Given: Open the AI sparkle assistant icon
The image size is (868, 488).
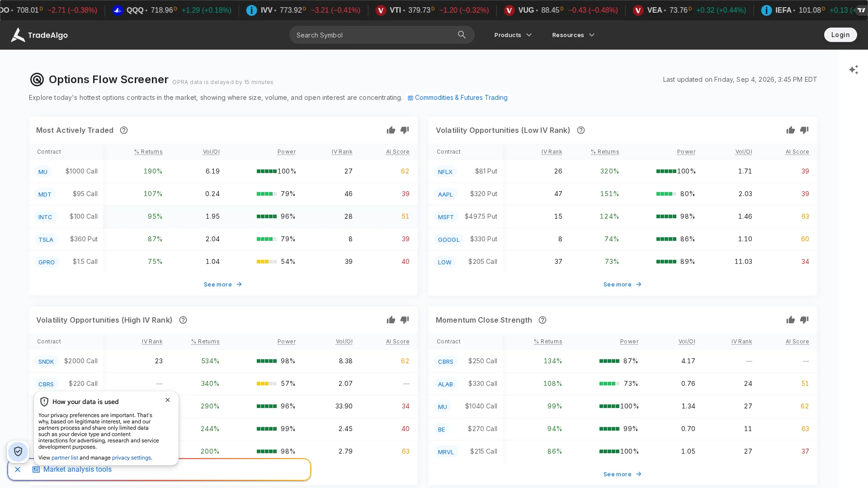Looking at the screenshot, I should [x=854, y=70].
